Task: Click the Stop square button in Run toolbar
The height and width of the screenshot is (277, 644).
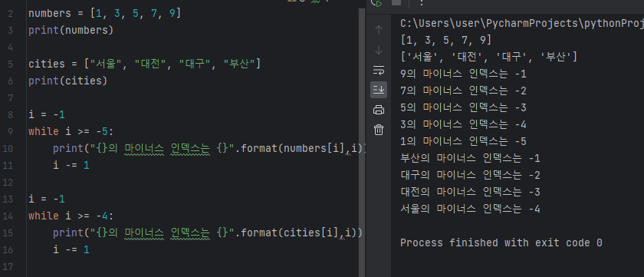Action: coord(396,2)
